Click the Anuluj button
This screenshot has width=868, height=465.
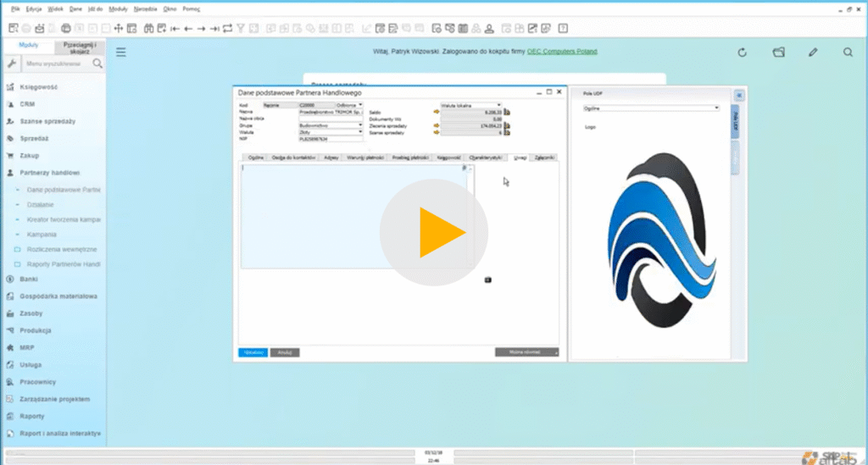[x=284, y=352]
